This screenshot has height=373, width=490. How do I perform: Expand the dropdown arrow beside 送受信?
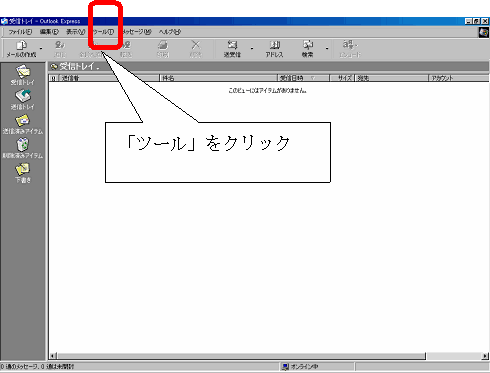coord(252,49)
